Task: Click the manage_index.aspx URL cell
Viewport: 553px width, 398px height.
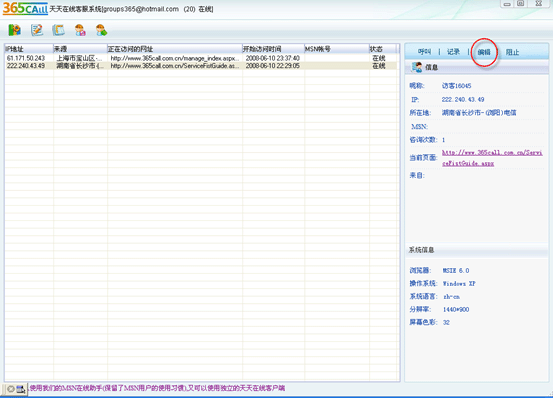Action: (175, 58)
